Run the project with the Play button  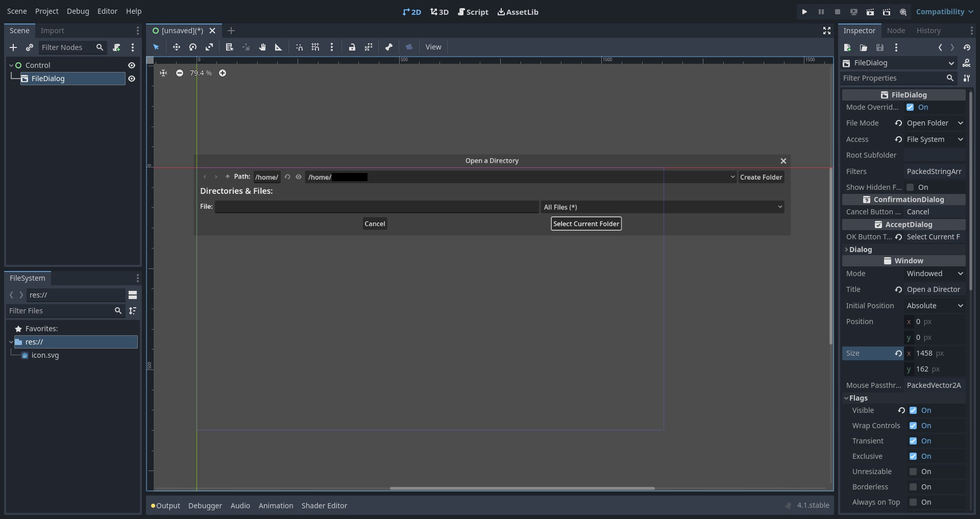(804, 12)
